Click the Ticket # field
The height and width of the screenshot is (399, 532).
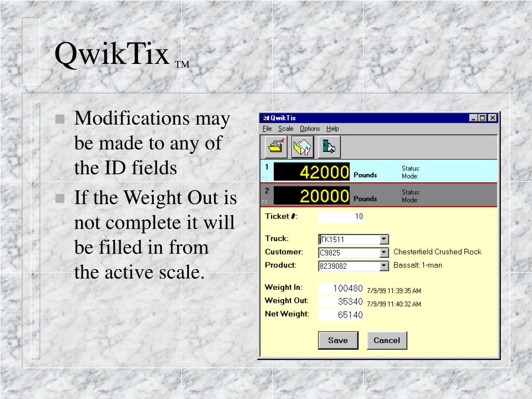(341, 217)
